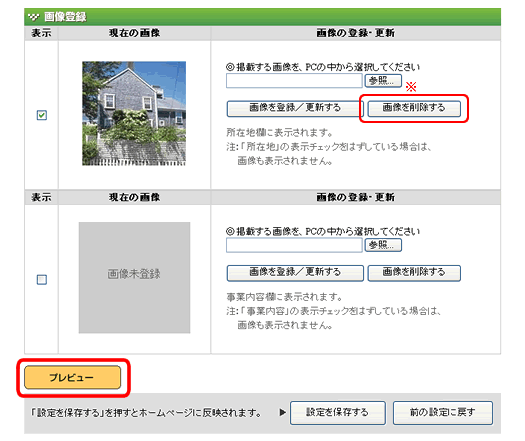Viewport: 525px width, 441px height.
Task: Browse files with the second 参照 button
Action: [383, 245]
